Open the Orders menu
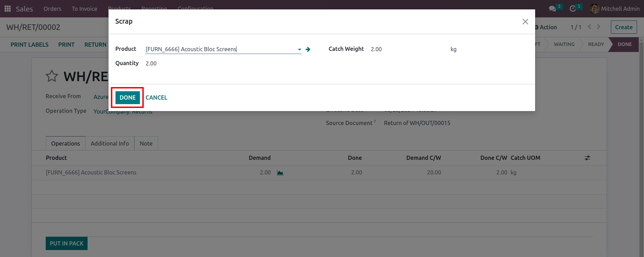Viewport: 644px width, 257px height. pyautogui.click(x=52, y=9)
